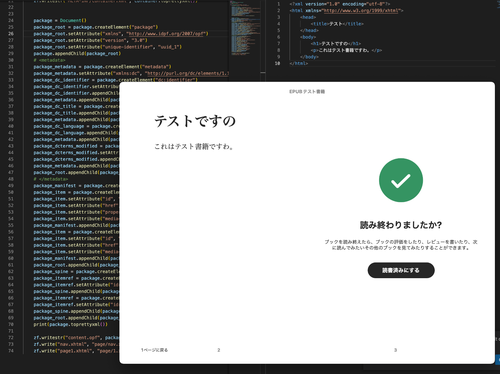
Task: Click the code line package_root = package.createElement("package")
Action: [96, 27]
